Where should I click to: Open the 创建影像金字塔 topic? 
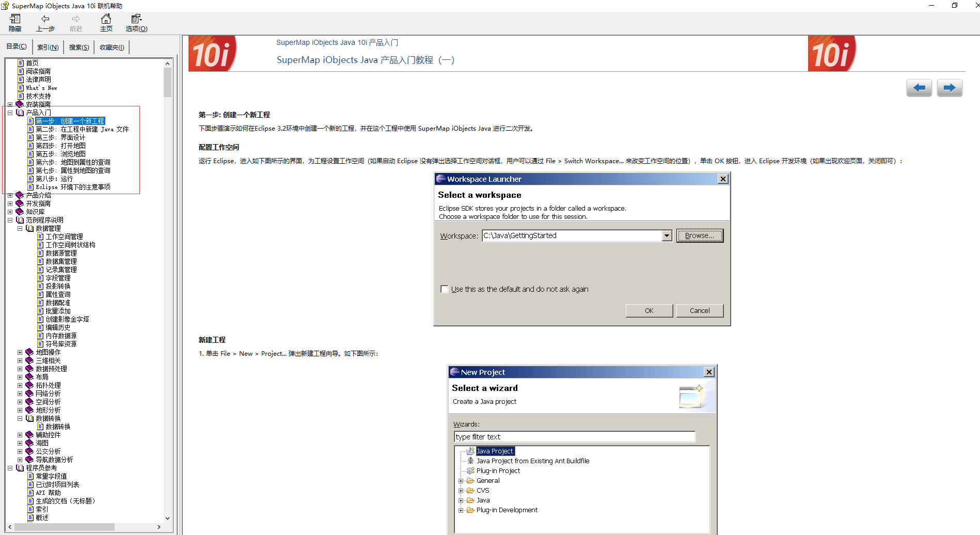[67, 319]
